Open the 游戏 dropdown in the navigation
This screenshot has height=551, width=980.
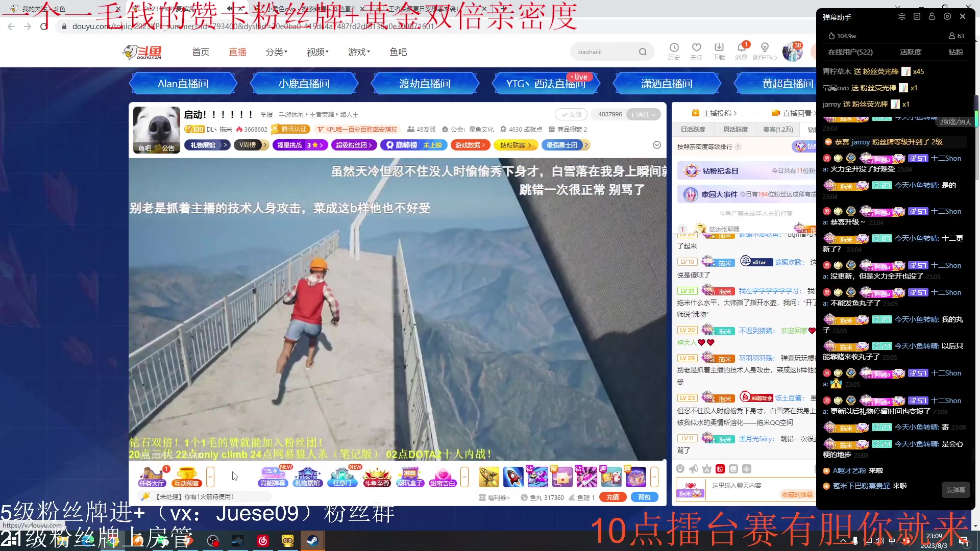click(x=359, y=52)
